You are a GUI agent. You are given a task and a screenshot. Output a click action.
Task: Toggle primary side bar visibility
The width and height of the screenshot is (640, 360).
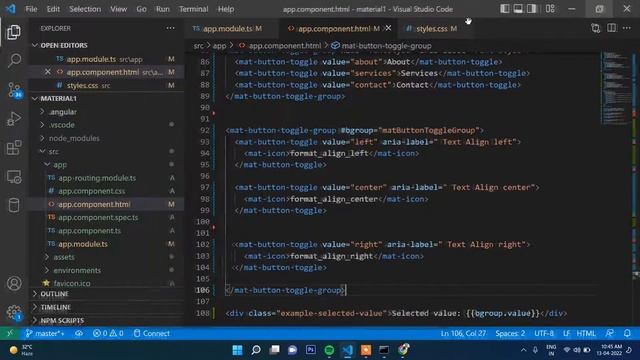(x=505, y=9)
